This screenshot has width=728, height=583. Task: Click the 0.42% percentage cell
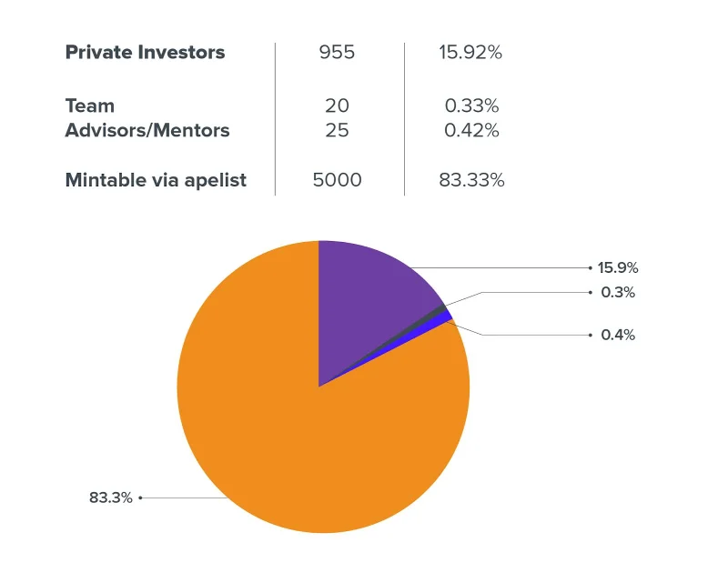click(x=471, y=130)
